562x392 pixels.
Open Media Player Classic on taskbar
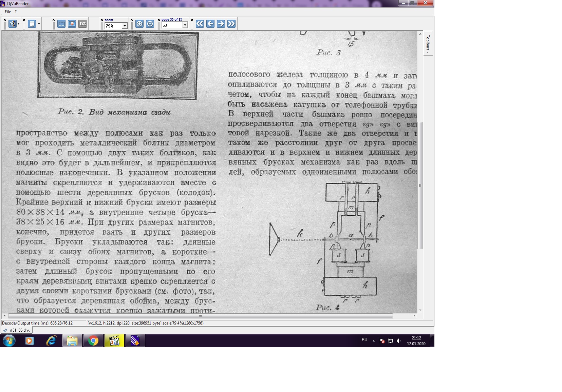click(x=114, y=340)
